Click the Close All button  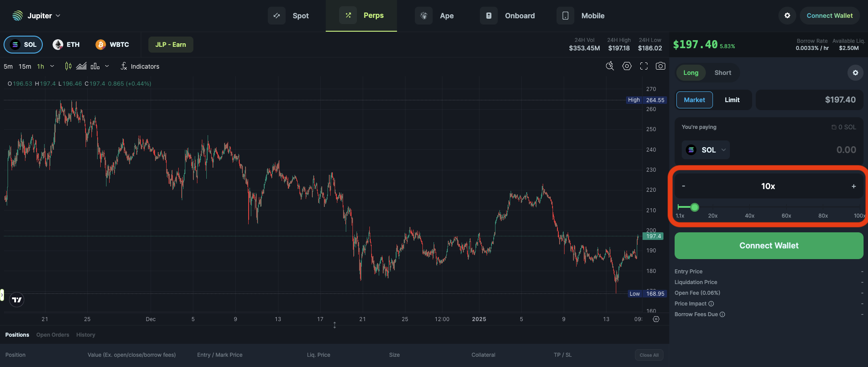tap(649, 355)
